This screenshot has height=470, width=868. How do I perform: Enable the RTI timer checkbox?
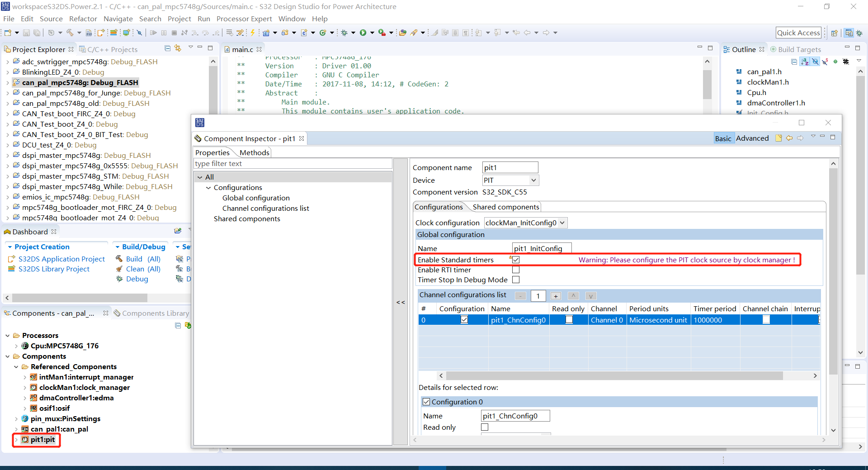coord(516,270)
